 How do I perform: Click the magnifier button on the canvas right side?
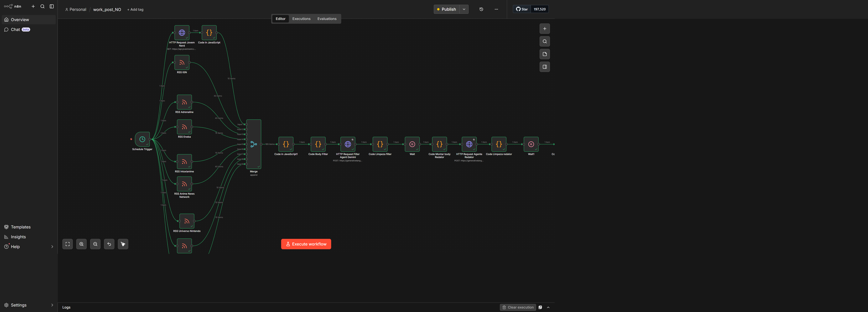point(544,41)
